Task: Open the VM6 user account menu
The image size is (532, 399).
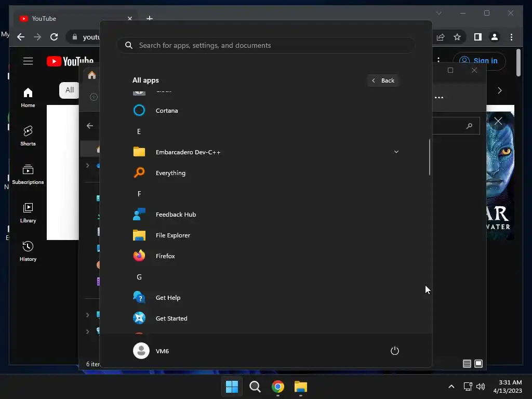Action: coord(152,351)
